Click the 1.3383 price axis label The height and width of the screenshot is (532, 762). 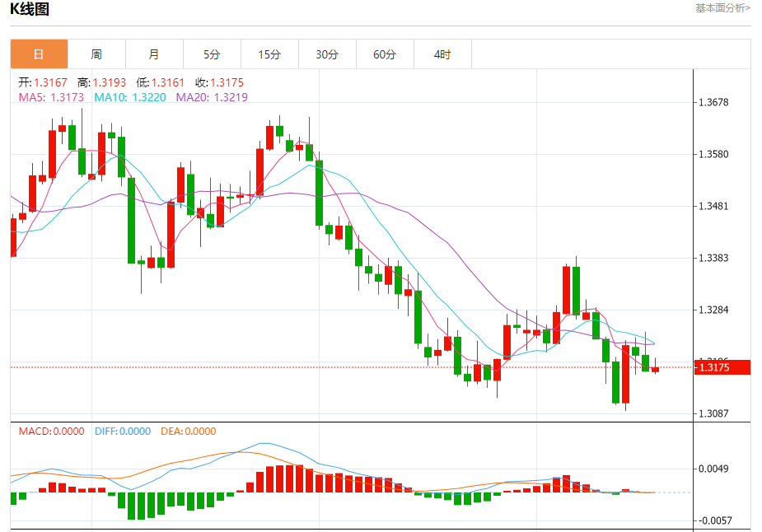click(x=713, y=258)
